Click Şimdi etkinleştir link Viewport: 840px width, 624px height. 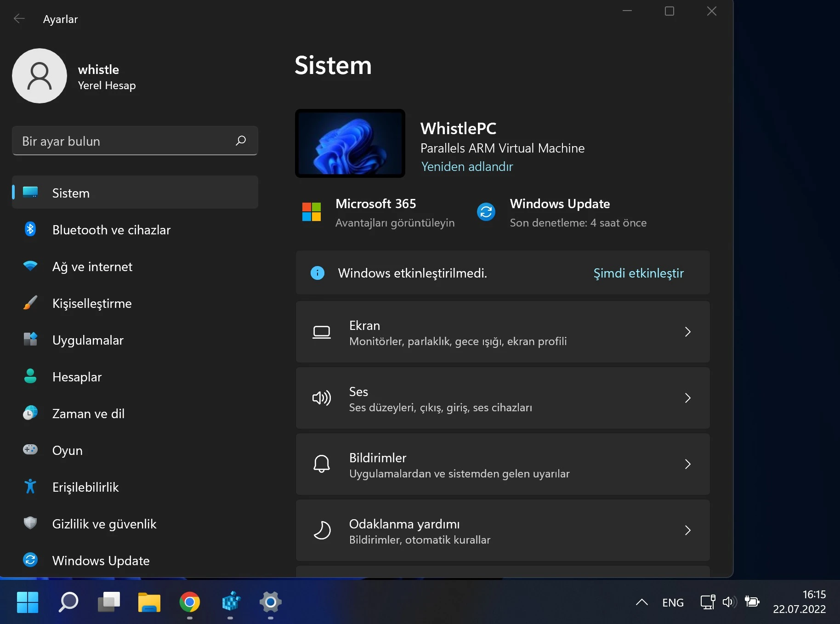tap(639, 273)
